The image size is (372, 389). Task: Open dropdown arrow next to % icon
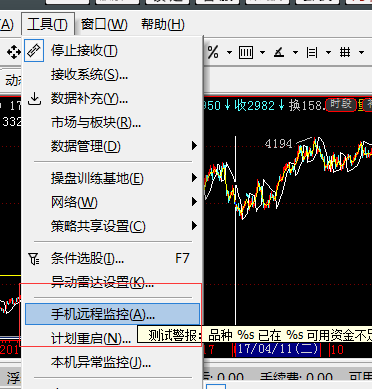point(229,53)
